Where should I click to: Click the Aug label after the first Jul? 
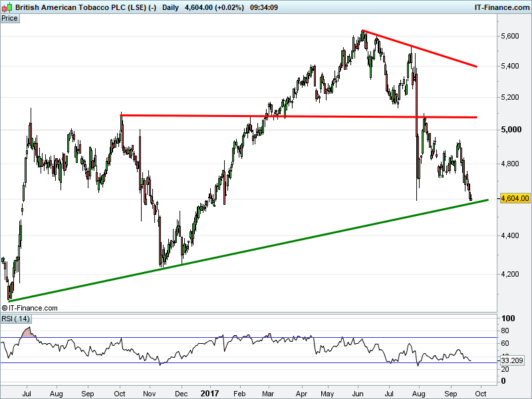click(57, 394)
